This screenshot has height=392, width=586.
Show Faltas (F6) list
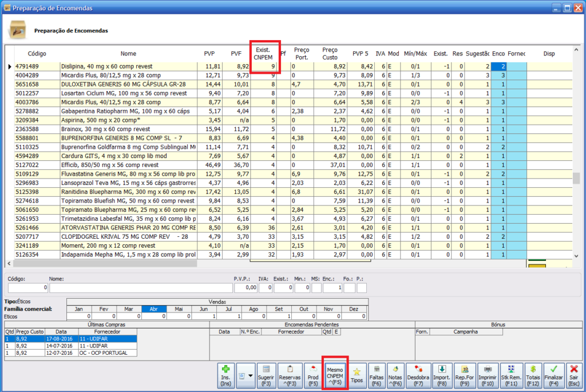[x=377, y=375]
